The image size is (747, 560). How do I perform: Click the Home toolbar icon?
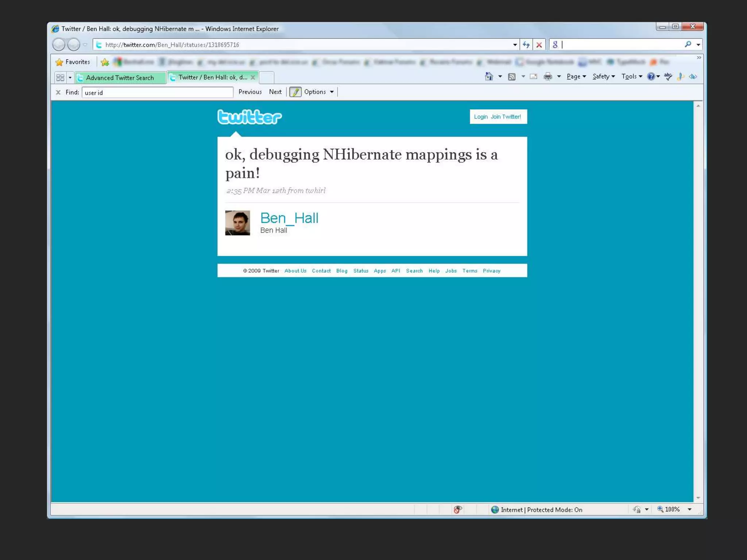click(x=489, y=77)
